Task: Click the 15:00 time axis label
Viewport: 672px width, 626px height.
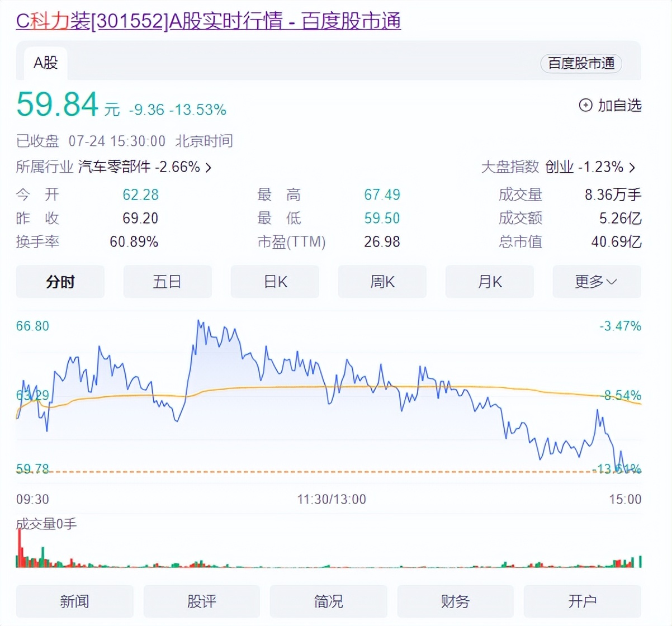Action: click(x=625, y=499)
